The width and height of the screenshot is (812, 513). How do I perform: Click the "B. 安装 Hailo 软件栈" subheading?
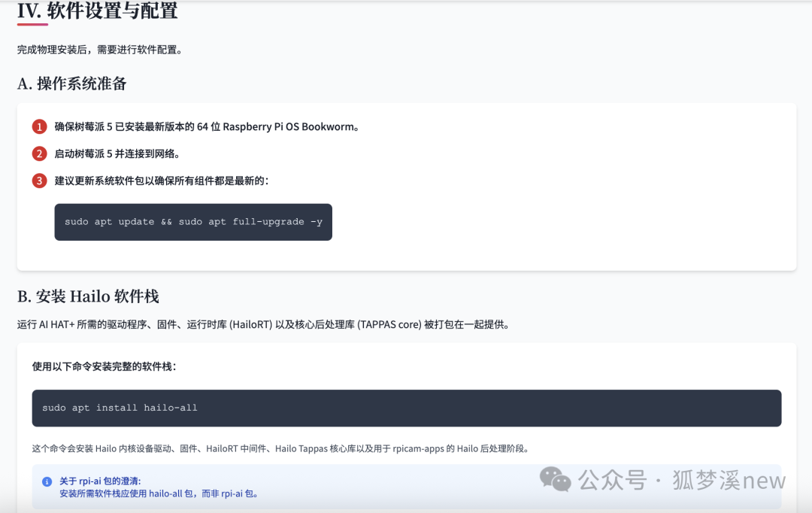click(88, 296)
